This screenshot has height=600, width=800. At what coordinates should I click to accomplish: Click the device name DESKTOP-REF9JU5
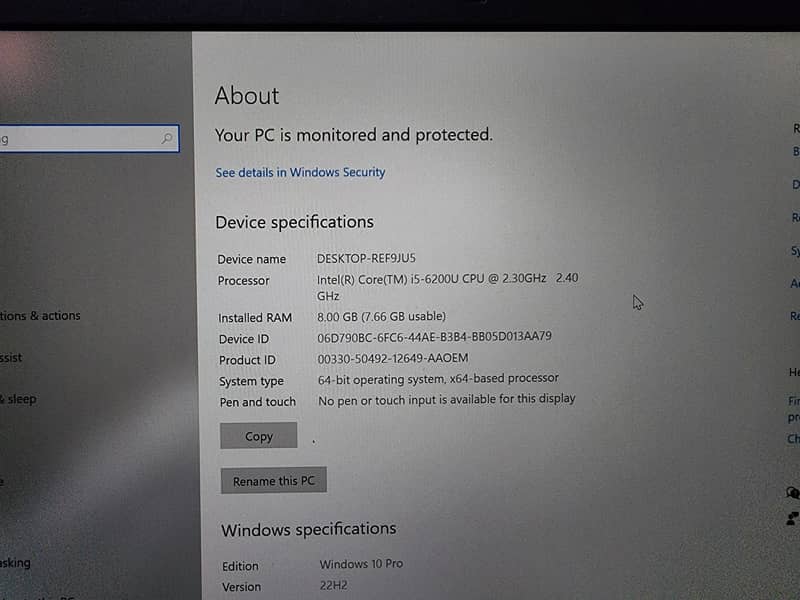tap(366, 259)
